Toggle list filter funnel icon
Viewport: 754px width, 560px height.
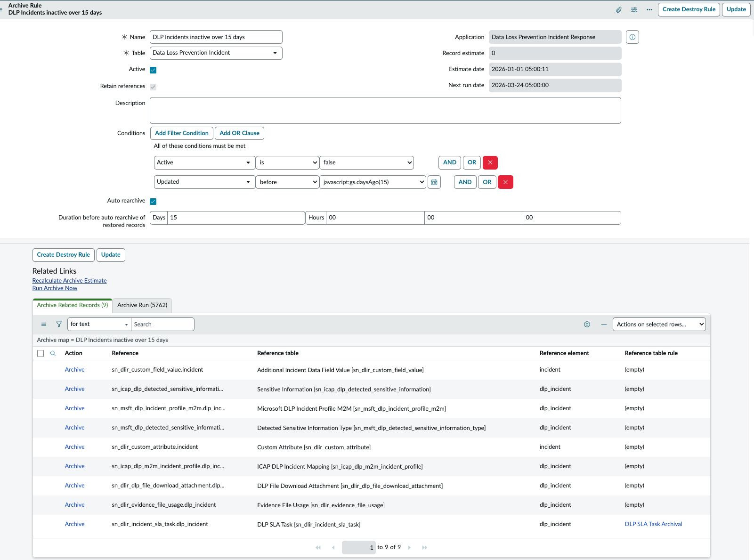[59, 325]
